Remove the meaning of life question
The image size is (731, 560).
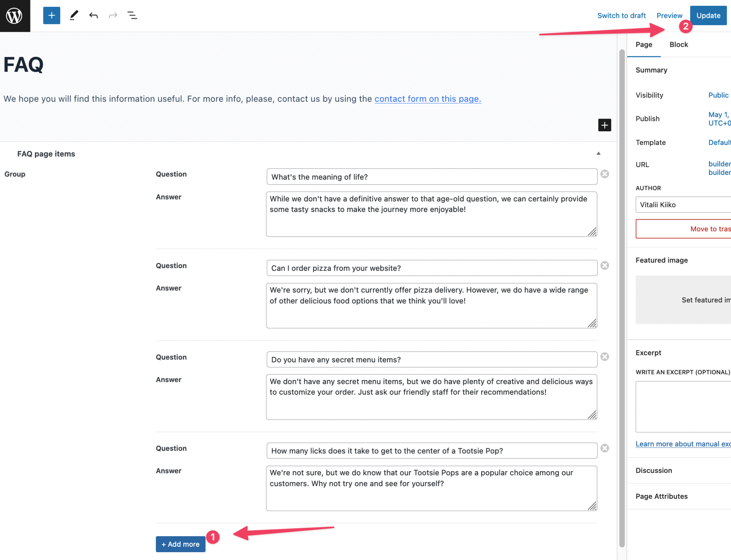tap(605, 174)
